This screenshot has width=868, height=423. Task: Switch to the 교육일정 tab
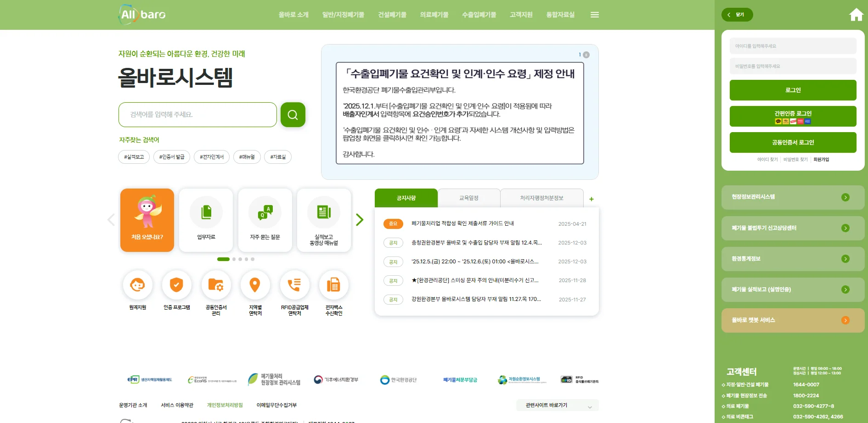468,198
